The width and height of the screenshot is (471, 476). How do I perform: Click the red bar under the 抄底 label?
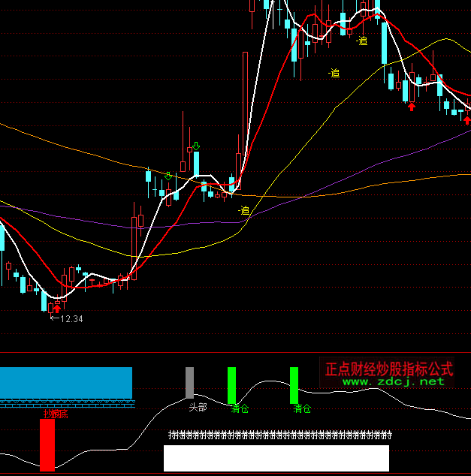[x=47, y=444]
